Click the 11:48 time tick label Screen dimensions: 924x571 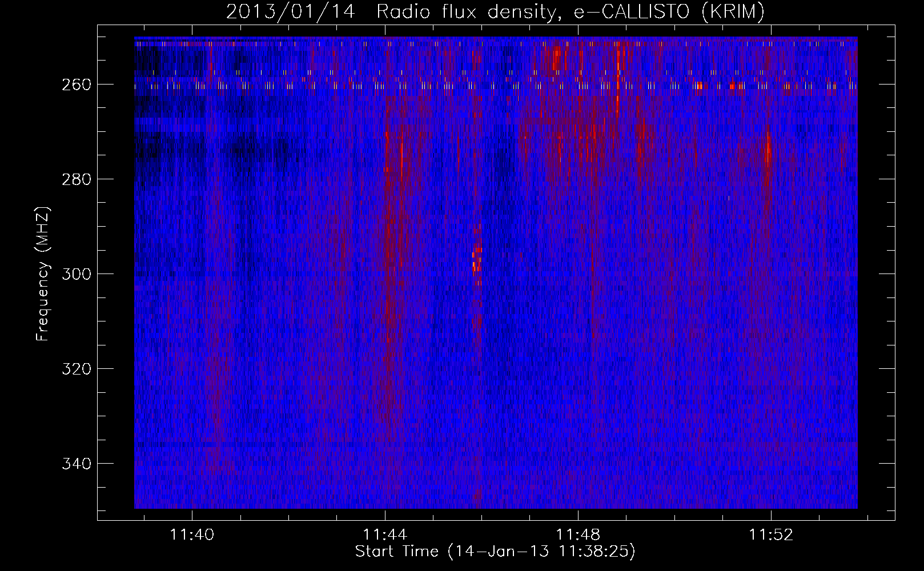[x=578, y=534]
